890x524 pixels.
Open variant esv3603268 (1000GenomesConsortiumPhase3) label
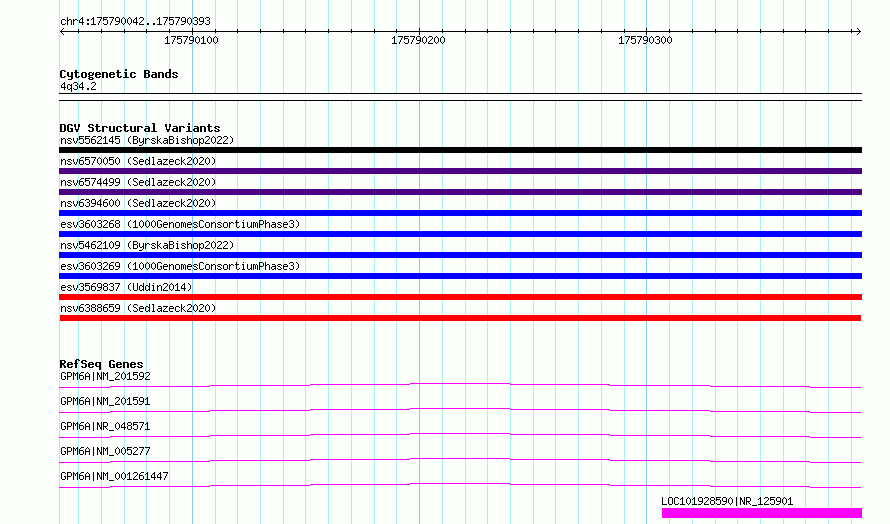pos(180,224)
